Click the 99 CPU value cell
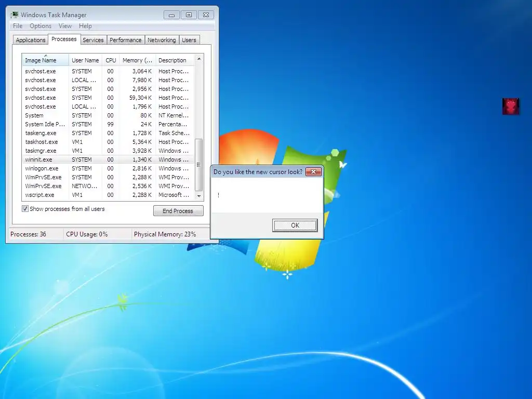The height and width of the screenshot is (399, 532). pos(110,124)
